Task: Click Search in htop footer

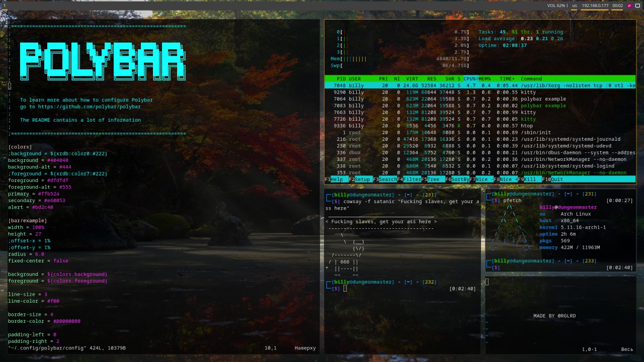Action: click(x=385, y=179)
